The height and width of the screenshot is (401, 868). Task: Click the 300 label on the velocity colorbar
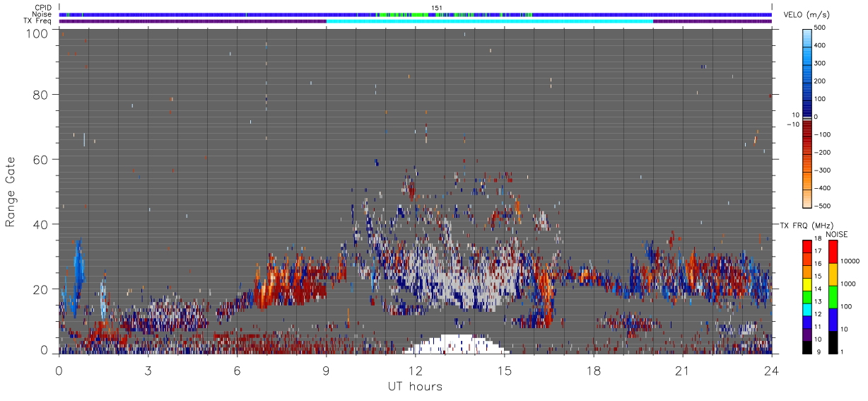821,63
